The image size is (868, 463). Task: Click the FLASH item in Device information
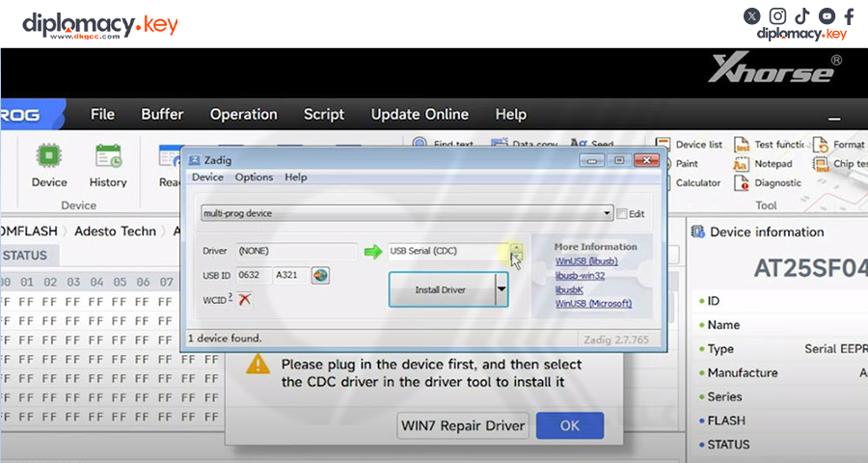tap(726, 421)
